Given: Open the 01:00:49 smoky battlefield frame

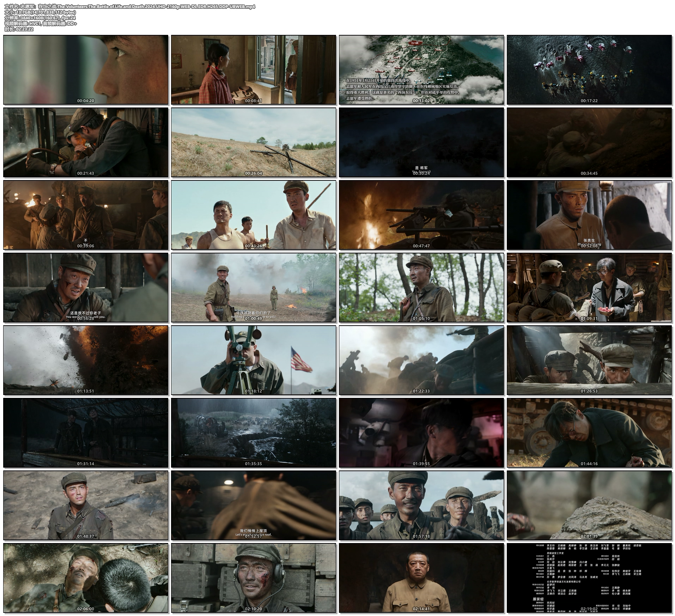Looking at the screenshot, I should (x=254, y=288).
